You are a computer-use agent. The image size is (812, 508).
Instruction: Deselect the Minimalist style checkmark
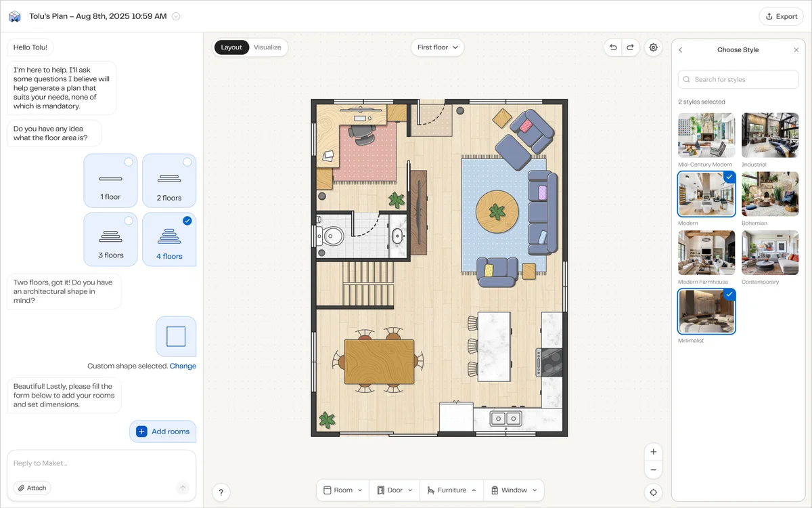point(729,294)
